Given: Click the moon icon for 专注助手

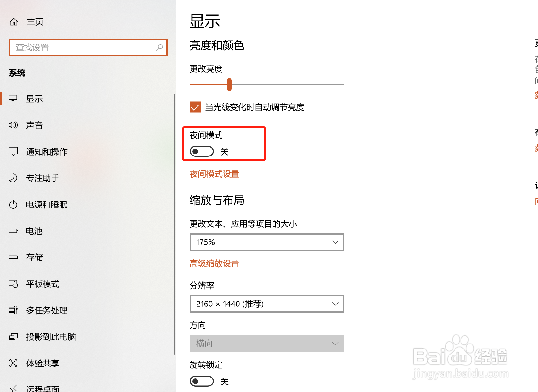Looking at the screenshot, I should point(13,178).
